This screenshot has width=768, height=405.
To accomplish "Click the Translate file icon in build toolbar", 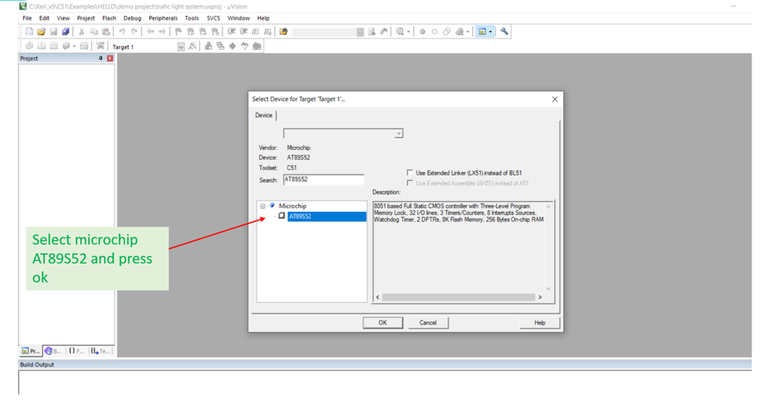I will tap(29, 46).
